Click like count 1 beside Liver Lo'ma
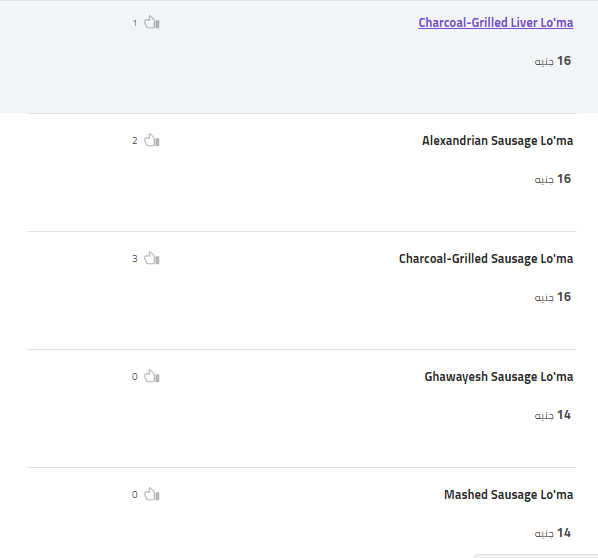This screenshot has width=598, height=558. [135, 23]
